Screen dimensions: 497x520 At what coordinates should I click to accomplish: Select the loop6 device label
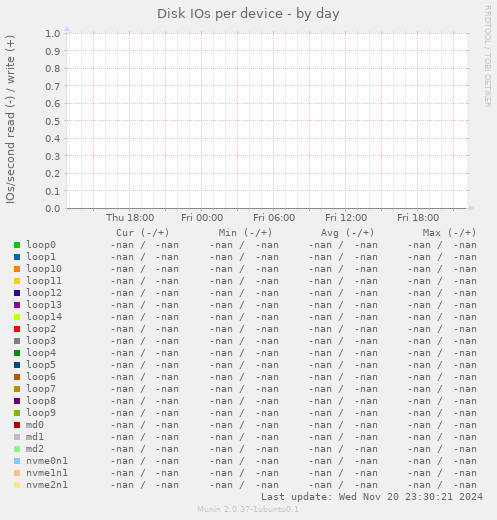(41, 377)
